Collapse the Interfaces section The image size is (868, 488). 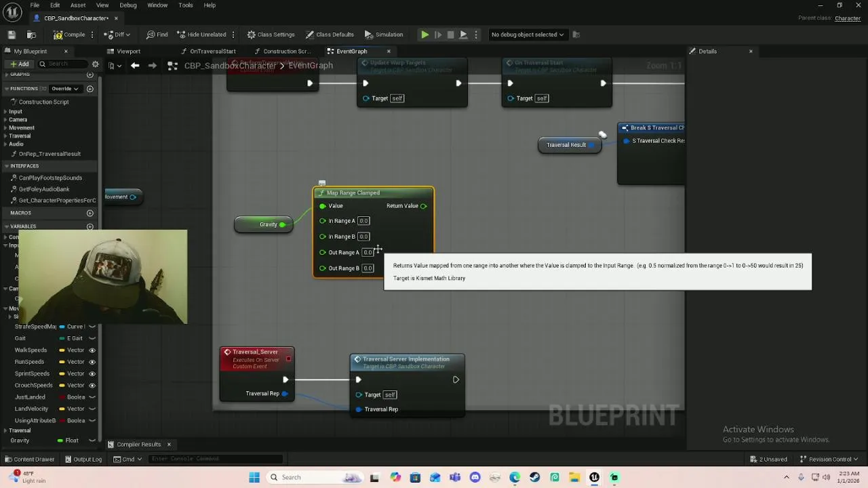coord(6,166)
